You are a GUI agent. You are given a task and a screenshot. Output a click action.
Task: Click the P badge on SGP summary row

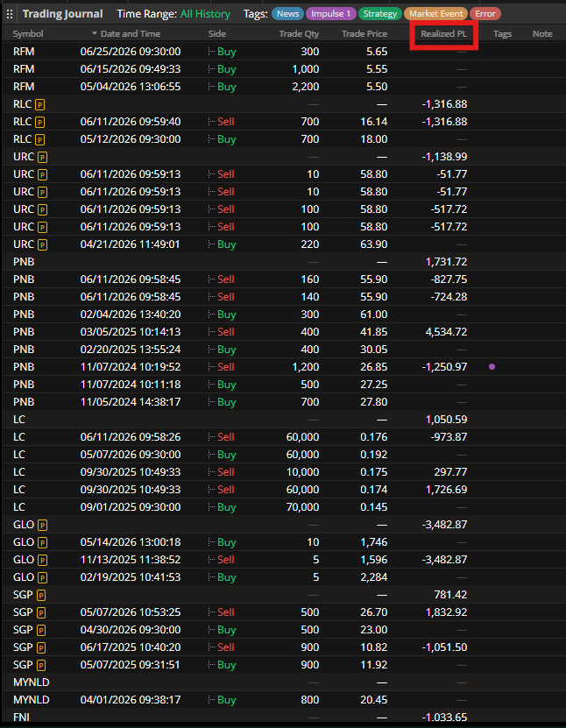click(x=41, y=595)
